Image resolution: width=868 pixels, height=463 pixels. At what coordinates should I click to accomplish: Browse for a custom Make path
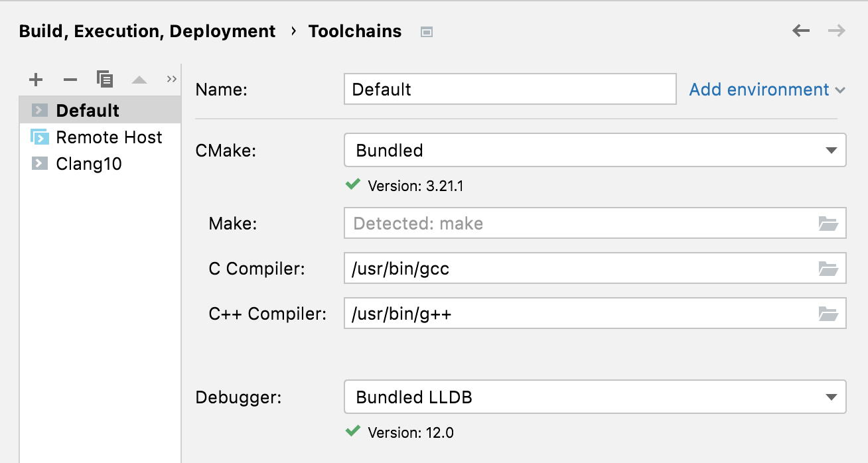[x=828, y=224]
